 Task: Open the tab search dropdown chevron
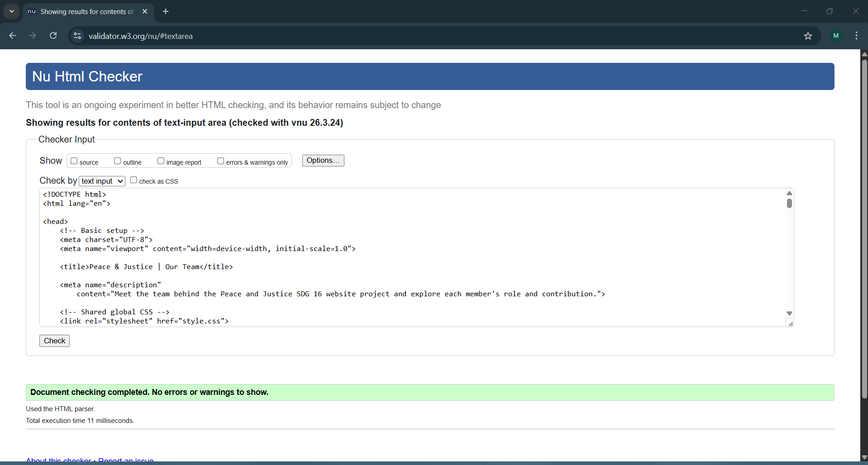click(x=11, y=11)
